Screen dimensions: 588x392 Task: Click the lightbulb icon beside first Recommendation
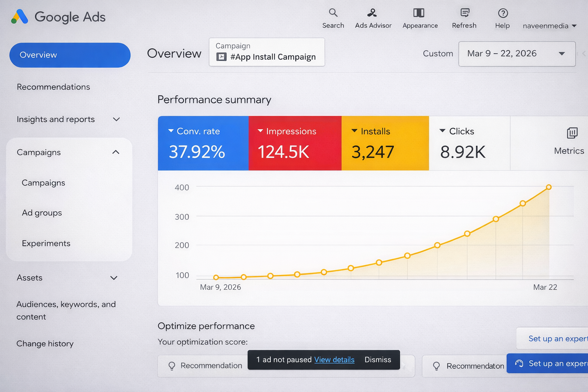click(x=172, y=366)
